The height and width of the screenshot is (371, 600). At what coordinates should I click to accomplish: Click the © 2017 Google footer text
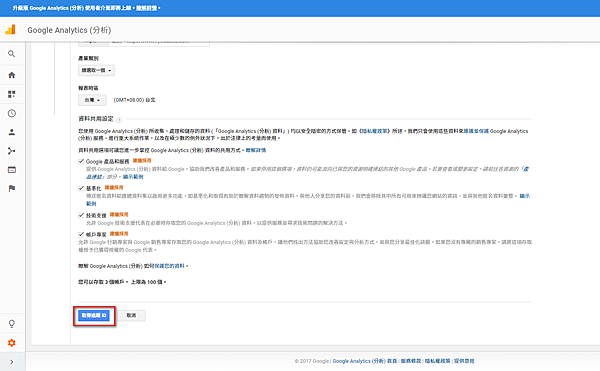click(311, 361)
